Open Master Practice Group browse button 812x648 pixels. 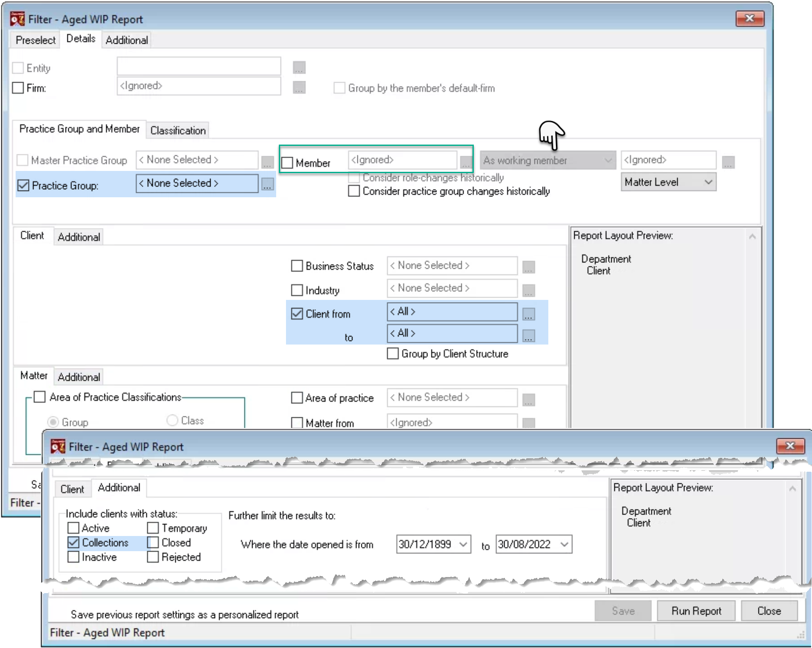267,162
